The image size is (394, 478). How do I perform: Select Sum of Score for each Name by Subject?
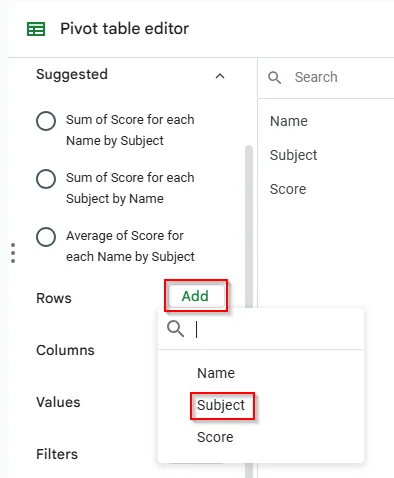tap(46, 121)
